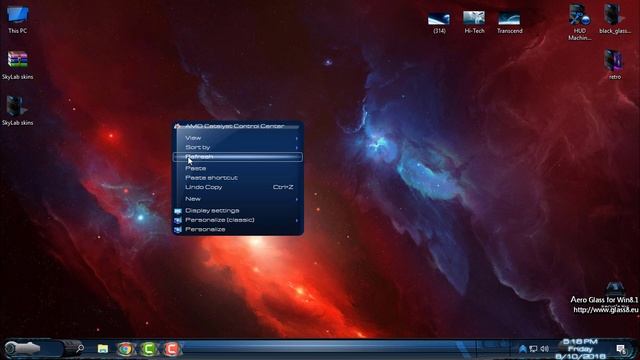640x360 pixels.
Task: Open the taskbar clock and date
Action: (x=580, y=349)
